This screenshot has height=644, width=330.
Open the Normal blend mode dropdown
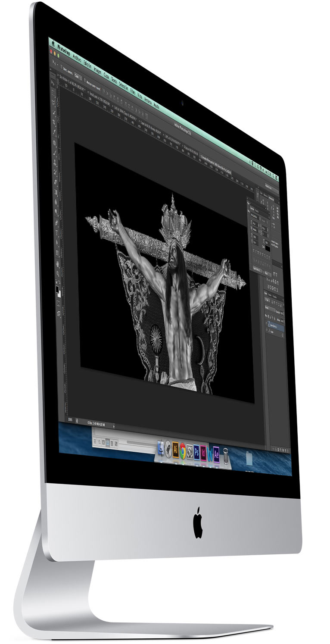270,309
